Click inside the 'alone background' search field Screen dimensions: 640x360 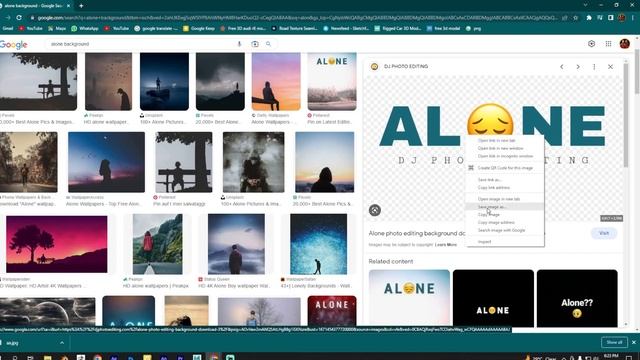pos(141,44)
